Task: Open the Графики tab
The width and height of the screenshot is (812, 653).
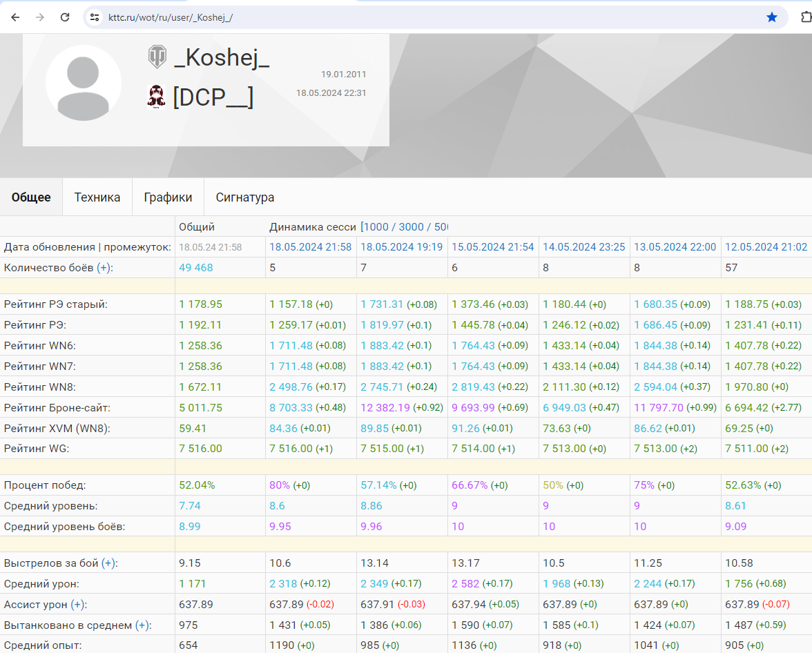Action: (x=168, y=197)
